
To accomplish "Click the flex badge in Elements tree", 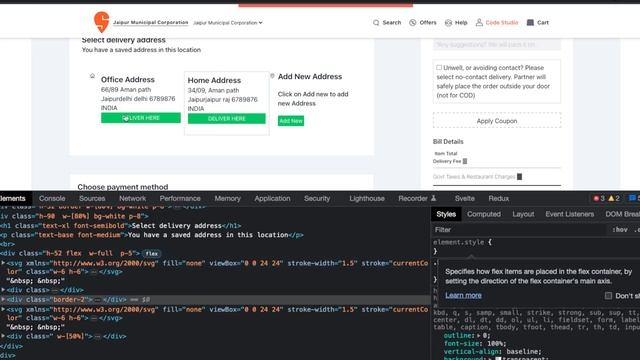I will click(151, 253).
